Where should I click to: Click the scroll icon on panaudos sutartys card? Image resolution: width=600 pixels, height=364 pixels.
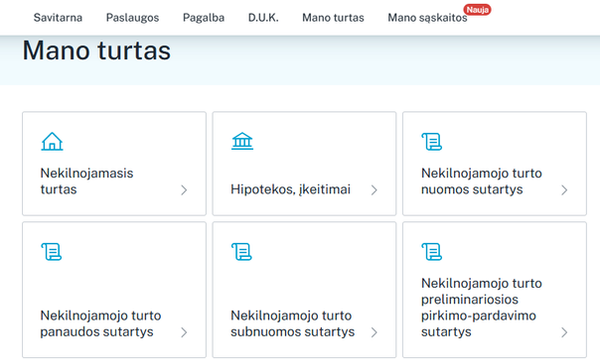[51, 251]
